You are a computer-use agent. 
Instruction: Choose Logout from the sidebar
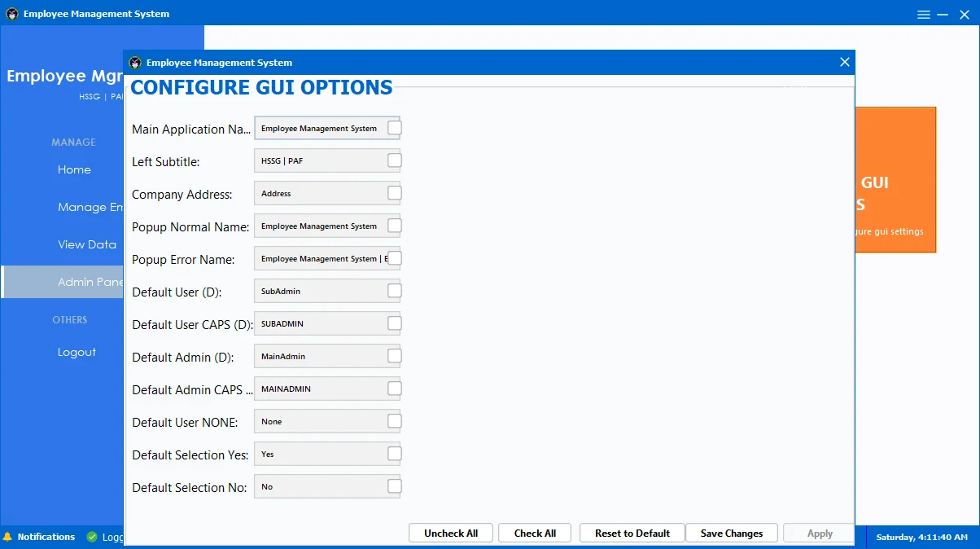click(x=77, y=352)
